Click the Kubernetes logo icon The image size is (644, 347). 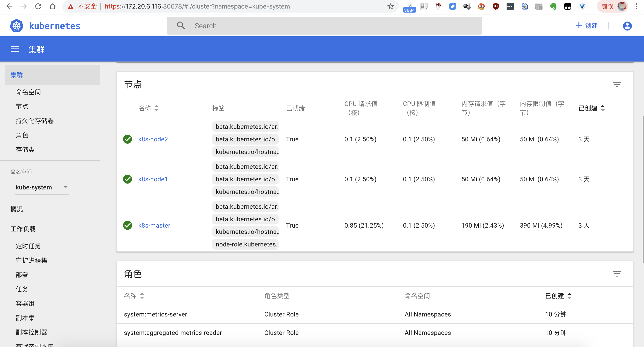pyautogui.click(x=16, y=26)
